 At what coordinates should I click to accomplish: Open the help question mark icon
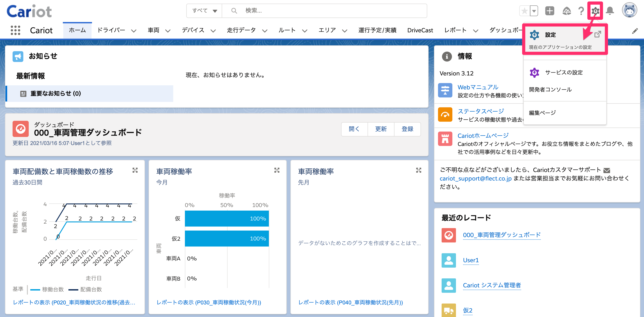(x=581, y=11)
